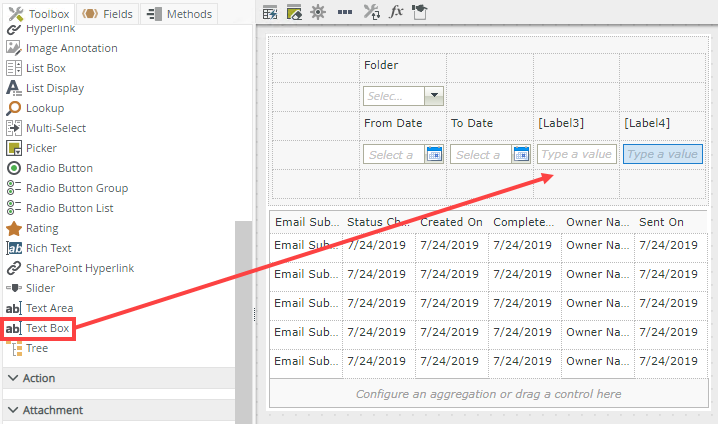Select Text Box control icon
This screenshot has width=718, height=424.
[x=14, y=328]
